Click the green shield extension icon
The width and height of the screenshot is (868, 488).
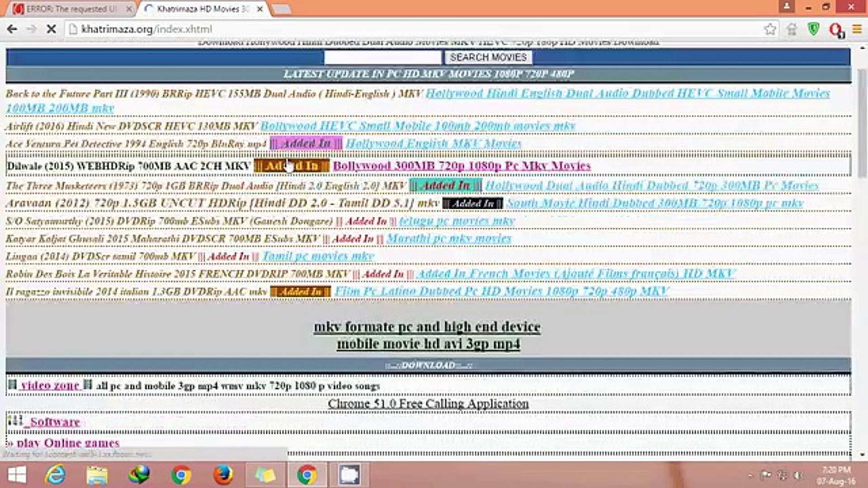coord(814,29)
